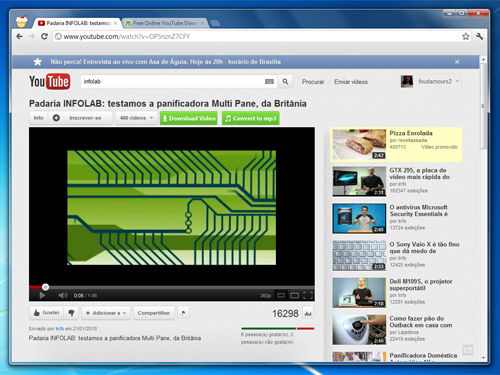Image resolution: width=500 pixels, height=375 pixels.
Task: Click the plus icon beside Inscrever-se
Action: pos(56,118)
